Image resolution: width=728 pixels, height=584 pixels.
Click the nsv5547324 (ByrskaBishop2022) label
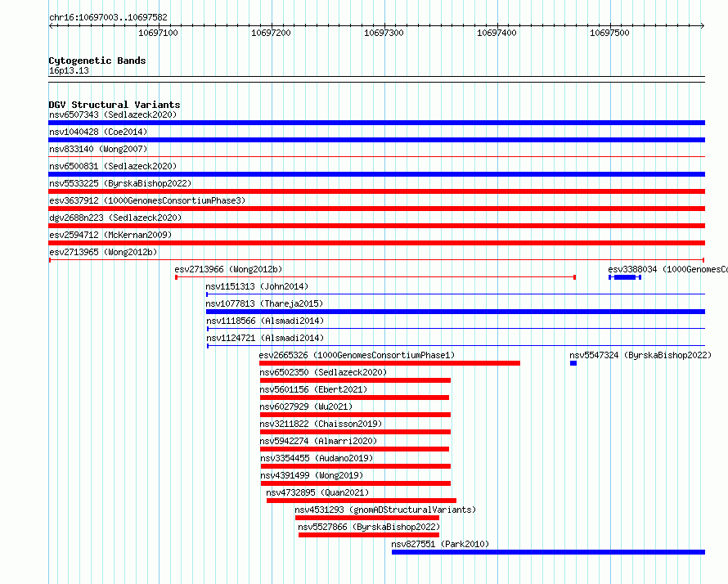(x=640, y=355)
